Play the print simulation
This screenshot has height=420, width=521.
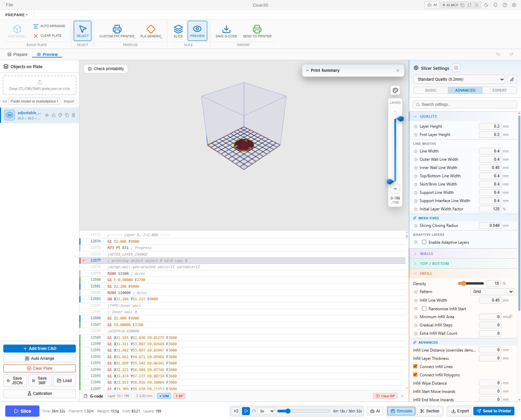tap(246, 411)
